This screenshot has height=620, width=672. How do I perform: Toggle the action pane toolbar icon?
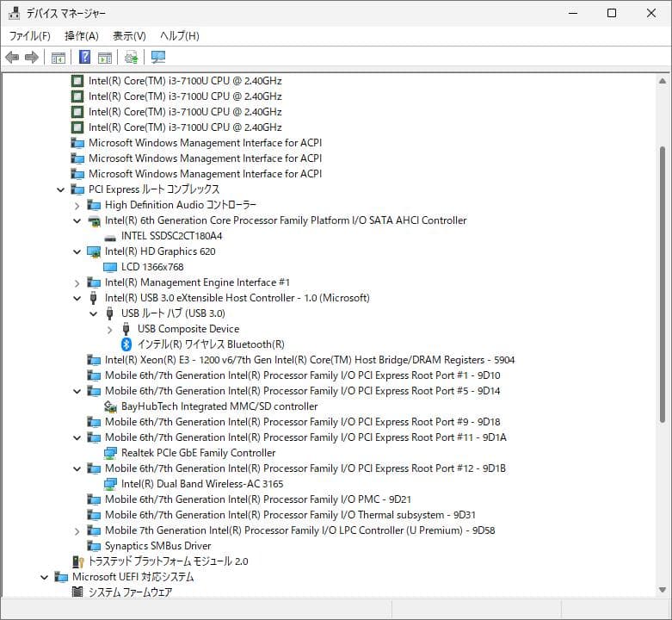click(105, 57)
